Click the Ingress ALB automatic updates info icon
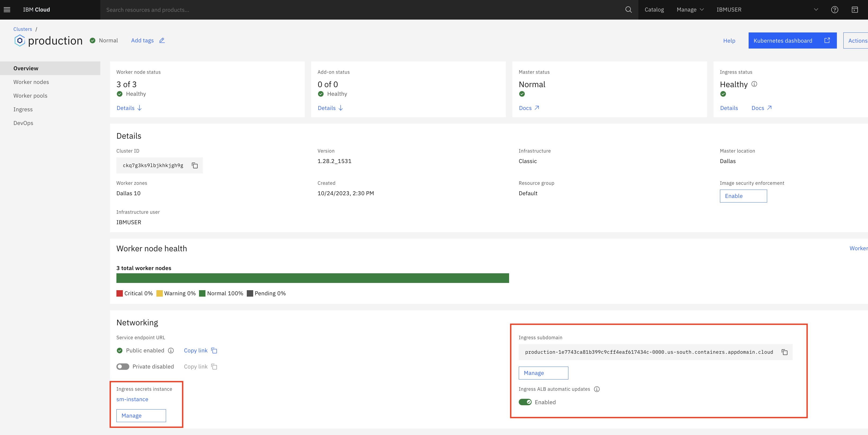Viewport: 868px width, 435px height. [597, 389]
